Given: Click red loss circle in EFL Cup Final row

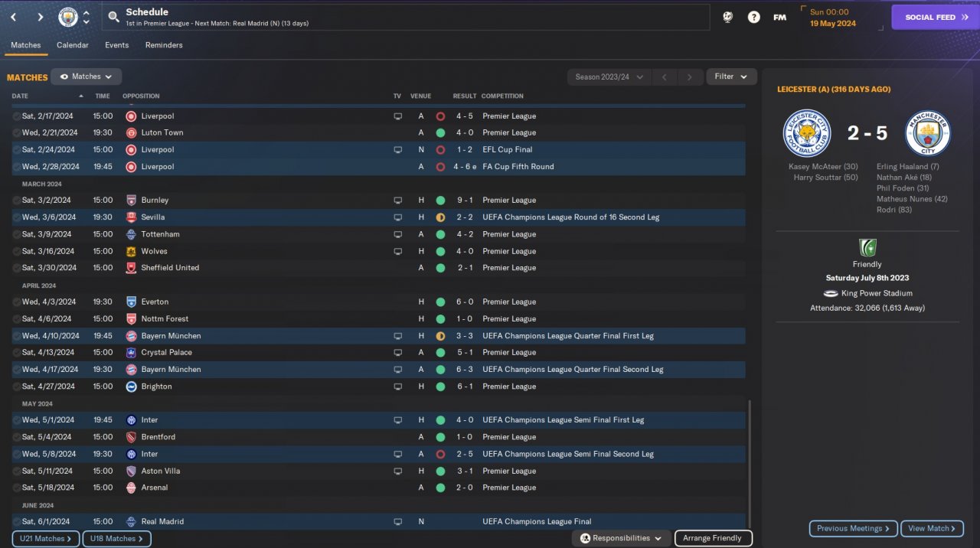Looking at the screenshot, I should [440, 150].
